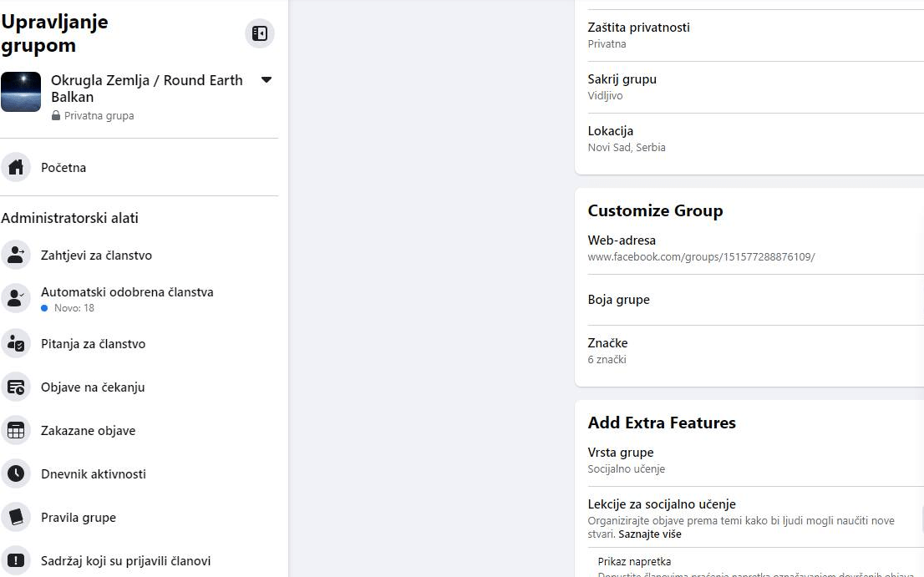Click the reported content exclamation icon
This screenshot has width=924, height=577.
click(15, 561)
